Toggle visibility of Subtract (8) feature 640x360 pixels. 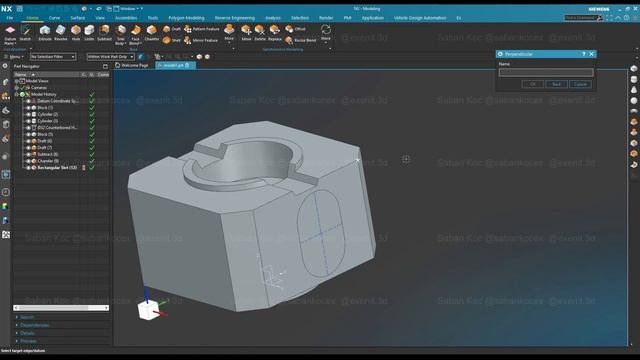coord(28,154)
